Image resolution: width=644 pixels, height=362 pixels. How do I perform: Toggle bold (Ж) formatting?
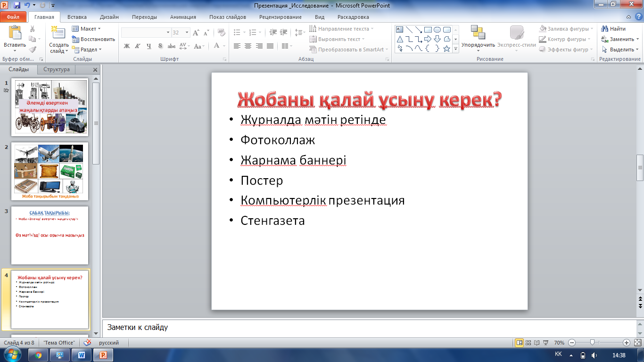coord(126,46)
